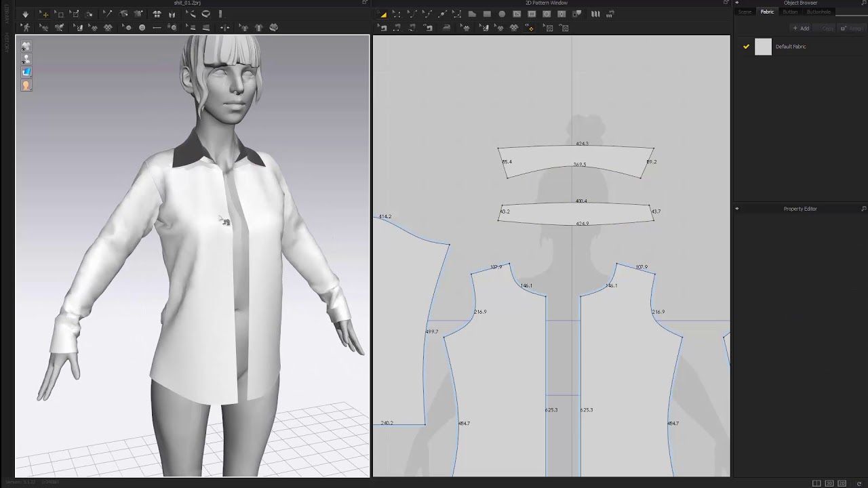Start simulation with the down-arrow icon
Image resolution: width=868 pixels, height=488 pixels.
pyautogui.click(x=26, y=14)
